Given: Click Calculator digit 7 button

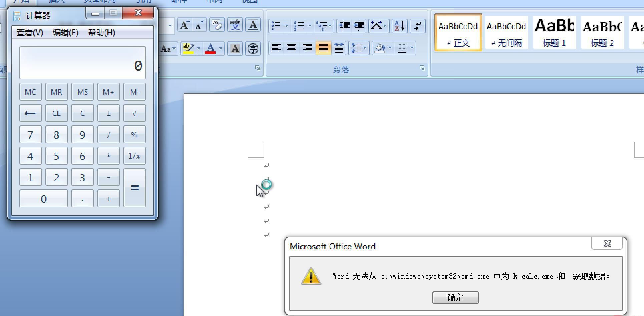Looking at the screenshot, I should [30, 135].
